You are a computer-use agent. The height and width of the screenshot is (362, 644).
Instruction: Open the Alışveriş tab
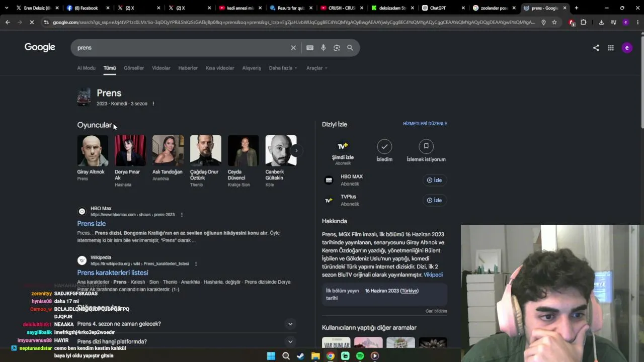[252, 68]
